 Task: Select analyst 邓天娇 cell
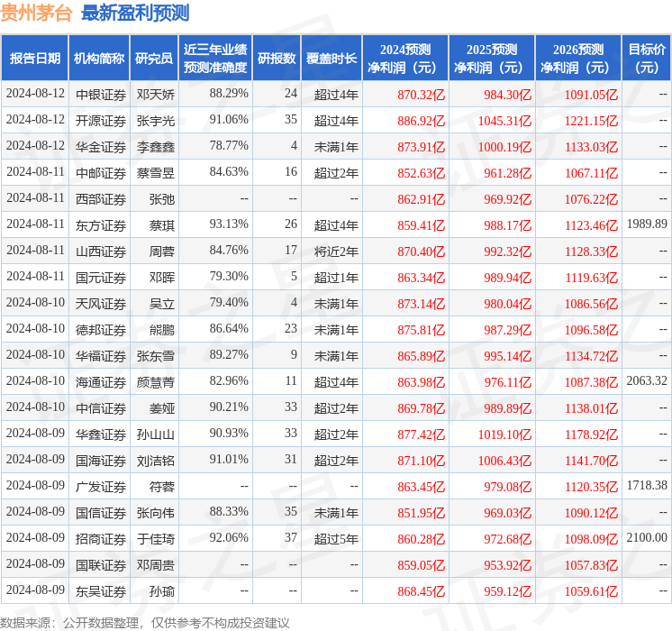(156, 95)
